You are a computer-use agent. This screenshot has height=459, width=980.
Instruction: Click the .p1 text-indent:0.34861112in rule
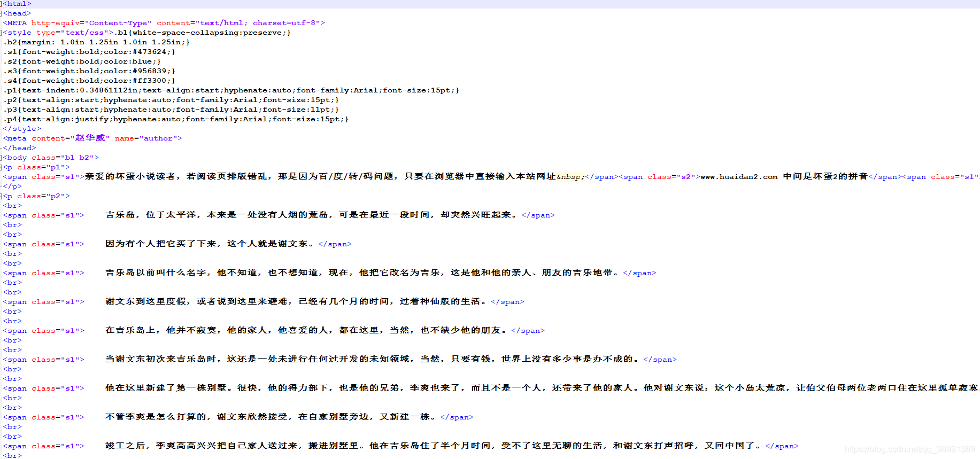point(231,90)
